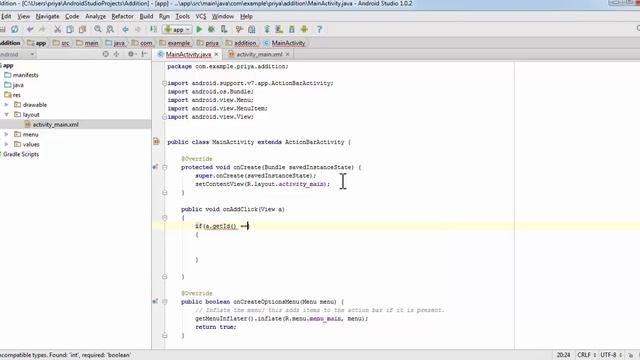
Task: Open project panel settings gear
Action: click(x=131, y=54)
